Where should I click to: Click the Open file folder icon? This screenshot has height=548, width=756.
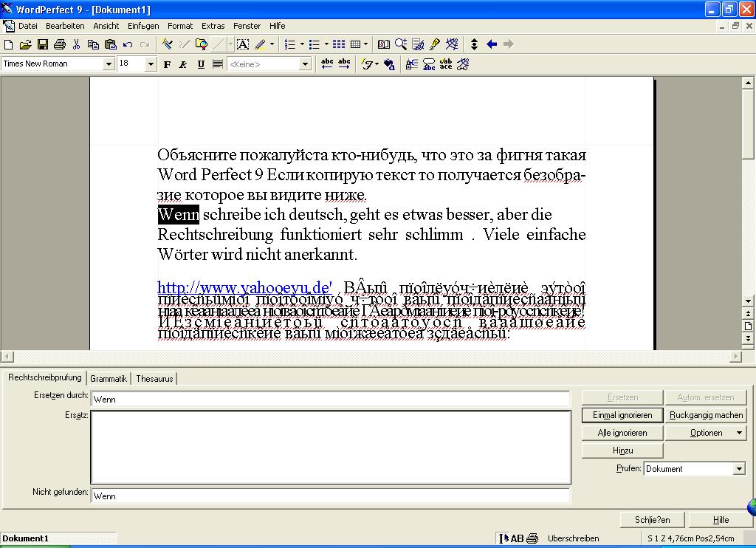click(25, 45)
